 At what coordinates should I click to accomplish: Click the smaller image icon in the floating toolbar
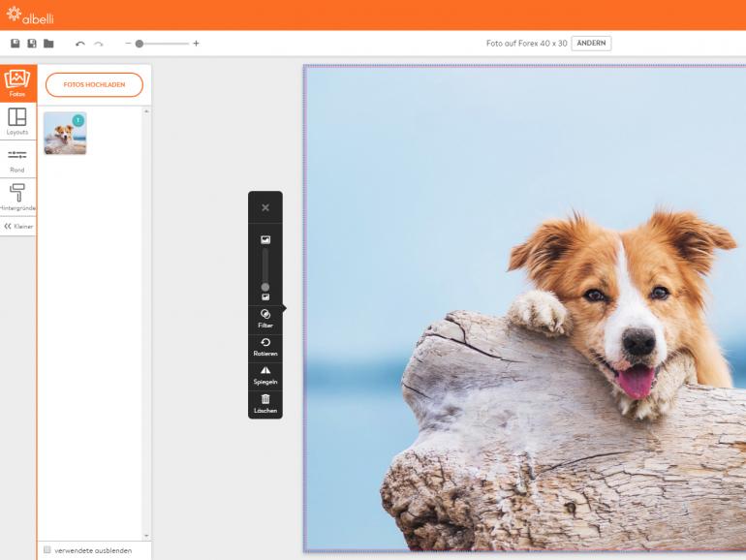[x=265, y=296]
